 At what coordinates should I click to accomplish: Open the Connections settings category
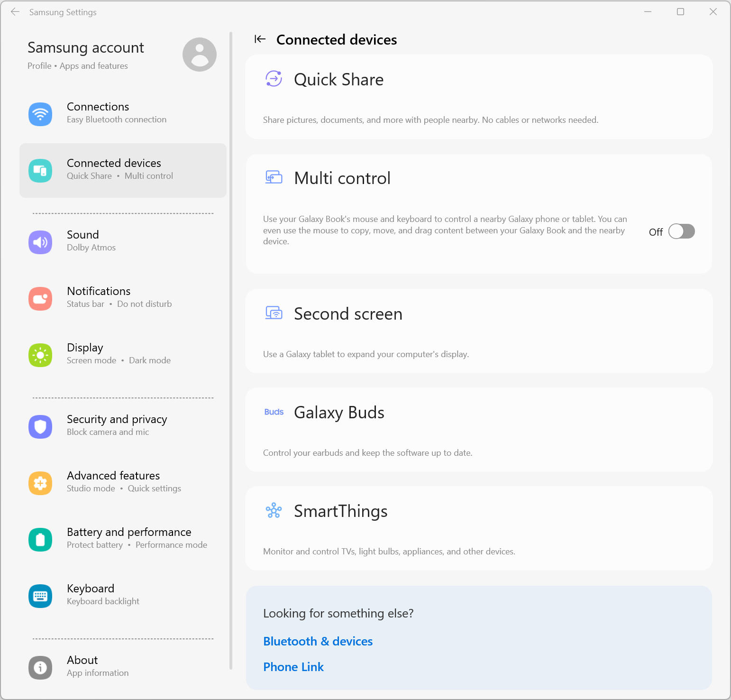click(x=123, y=114)
